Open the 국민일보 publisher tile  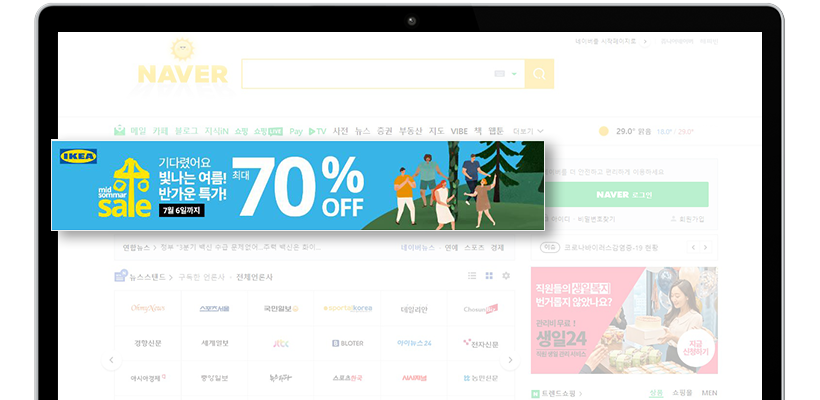[x=281, y=308]
